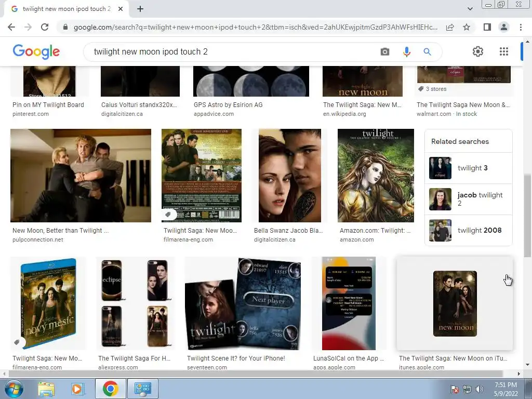Image resolution: width=532 pixels, height=399 pixels.
Task: Click 'Twilight Scene It? for Your iPhone!' caption
Action: [236, 358]
